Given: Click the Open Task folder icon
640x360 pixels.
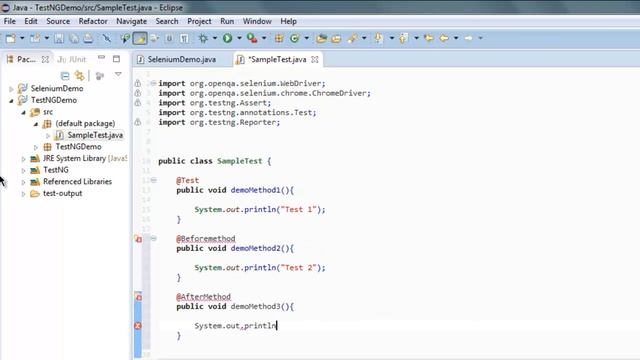Looking at the screenshot, I should point(336,38).
